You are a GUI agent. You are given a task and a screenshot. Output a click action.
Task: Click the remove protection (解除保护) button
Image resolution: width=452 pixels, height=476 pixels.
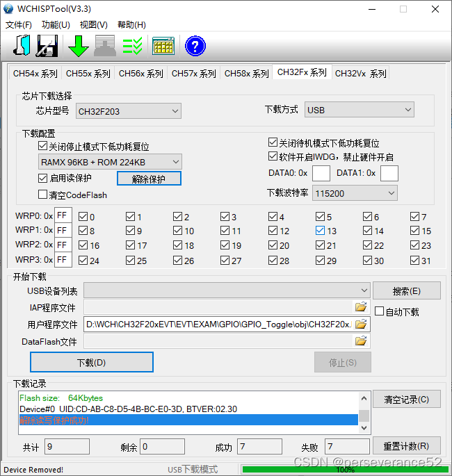click(149, 179)
